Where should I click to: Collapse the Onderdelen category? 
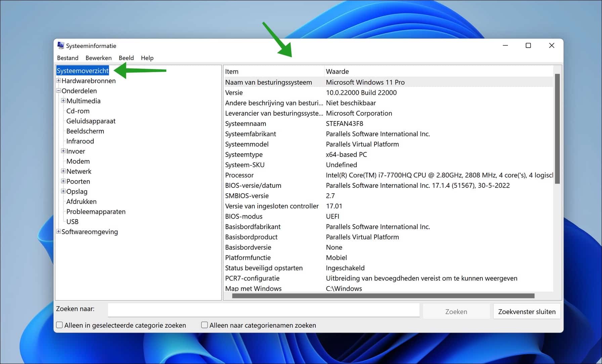(59, 91)
